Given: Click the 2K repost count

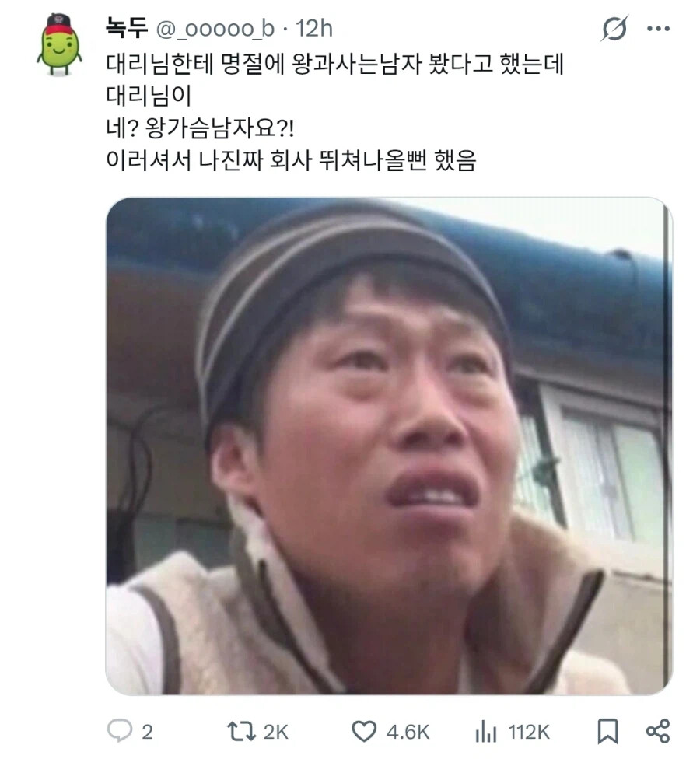Looking at the screenshot, I should tap(275, 732).
